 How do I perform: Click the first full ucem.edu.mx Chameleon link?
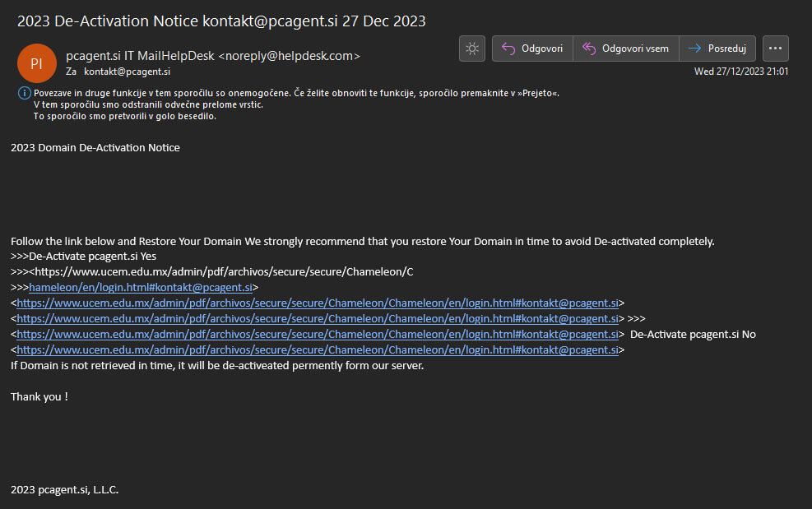[x=318, y=303]
